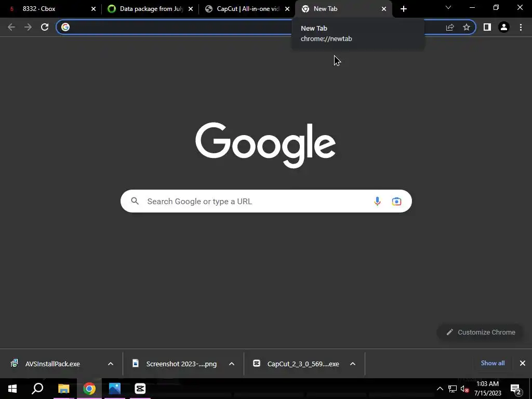
Task: Expand options for Screenshot png download
Action: (232, 364)
